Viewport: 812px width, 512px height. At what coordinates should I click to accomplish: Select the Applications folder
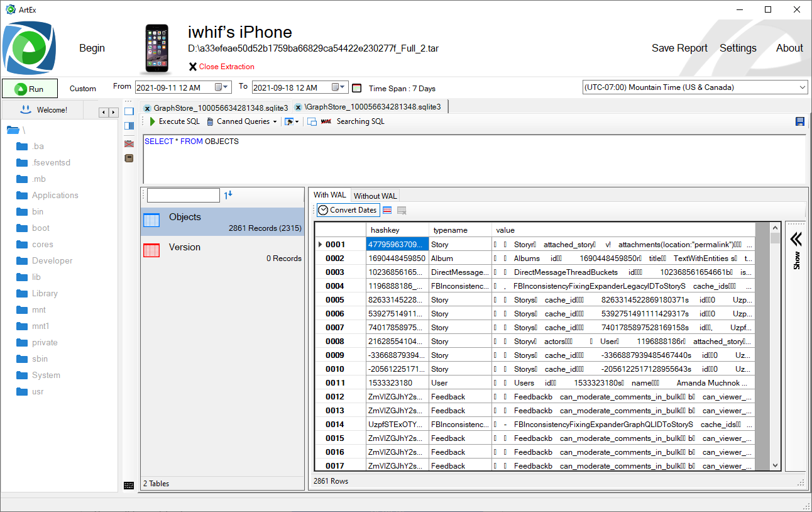pyautogui.click(x=47, y=196)
